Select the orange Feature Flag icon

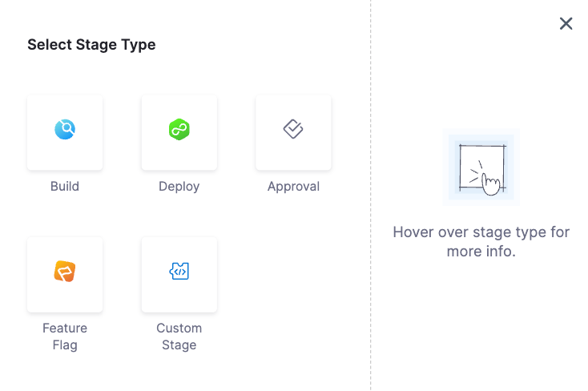pyautogui.click(x=65, y=272)
